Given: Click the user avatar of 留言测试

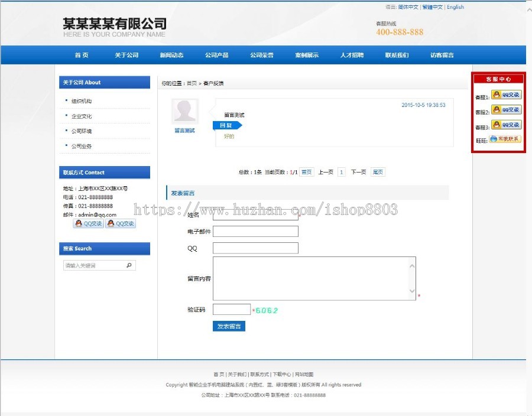Looking at the screenshot, I should [x=184, y=112].
